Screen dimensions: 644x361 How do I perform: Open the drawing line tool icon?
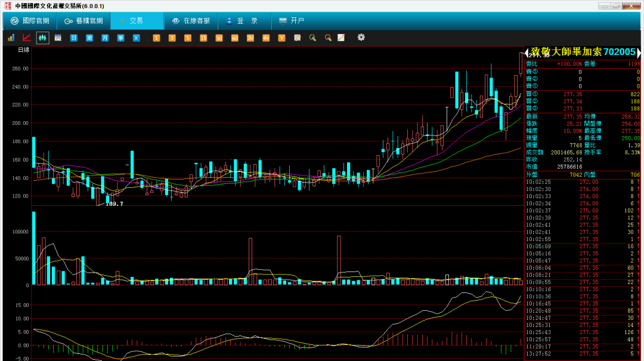pos(341,38)
